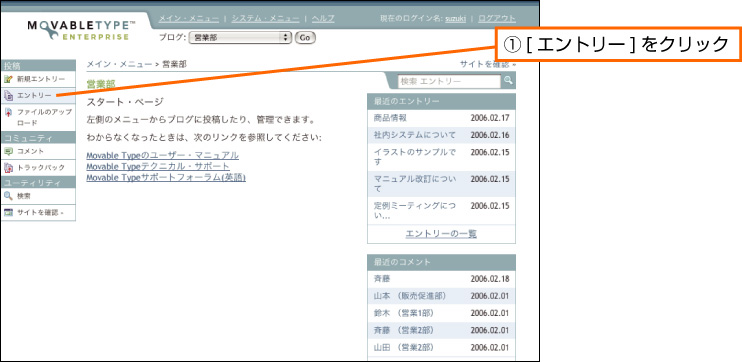The width and height of the screenshot is (742, 362).
Task: Click the ログアウト link
Action: (x=497, y=18)
